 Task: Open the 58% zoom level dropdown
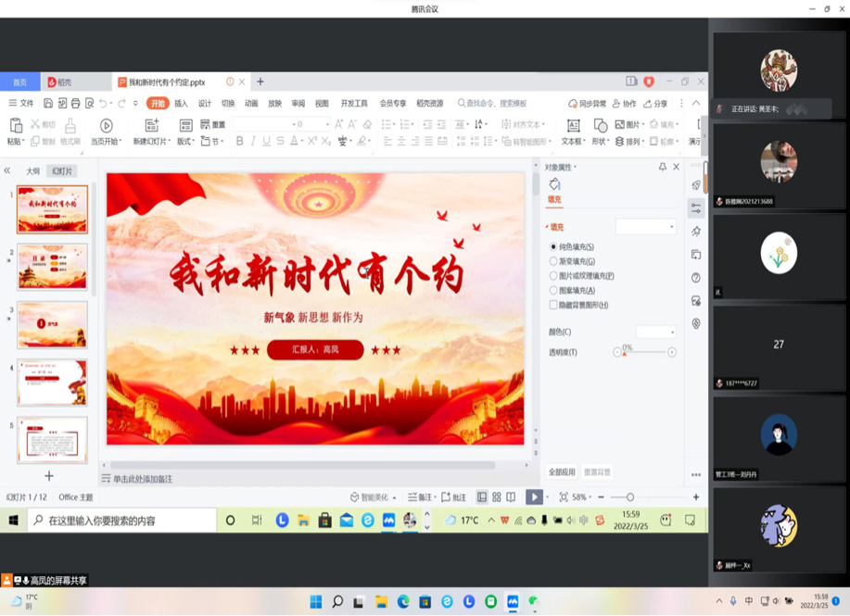coord(580,497)
